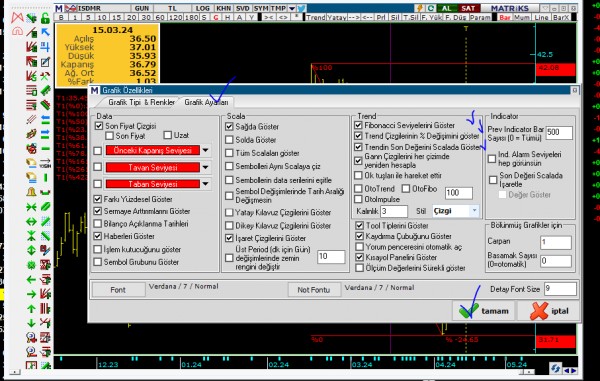Image resolution: width=600 pixels, height=381 pixels.
Task: Click the Not Fontu button
Action: (x=314, y=290)
